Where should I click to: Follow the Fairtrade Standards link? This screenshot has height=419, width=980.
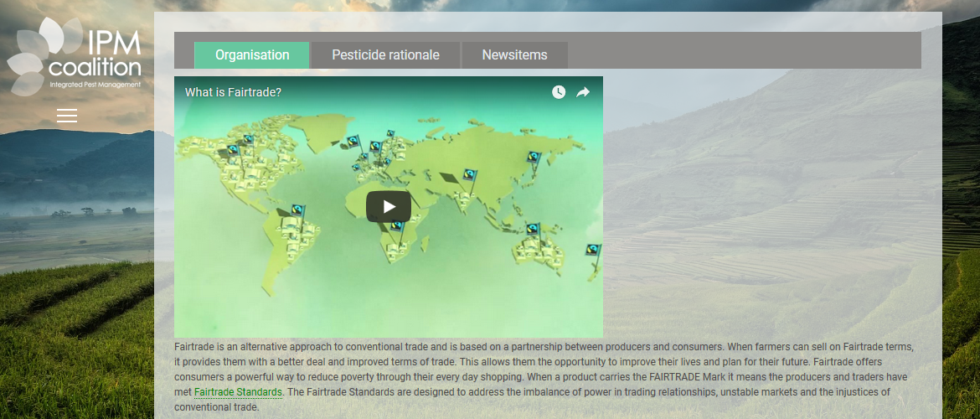pyautogui.click(x=238, y=392)
